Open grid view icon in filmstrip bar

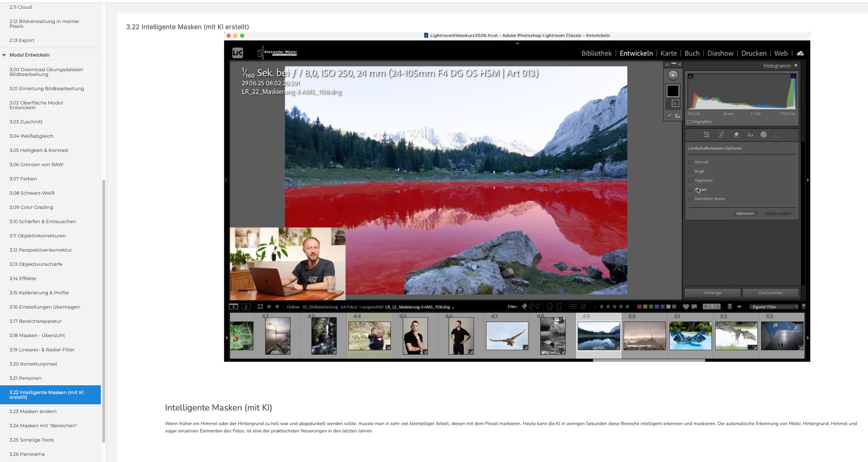260,307
